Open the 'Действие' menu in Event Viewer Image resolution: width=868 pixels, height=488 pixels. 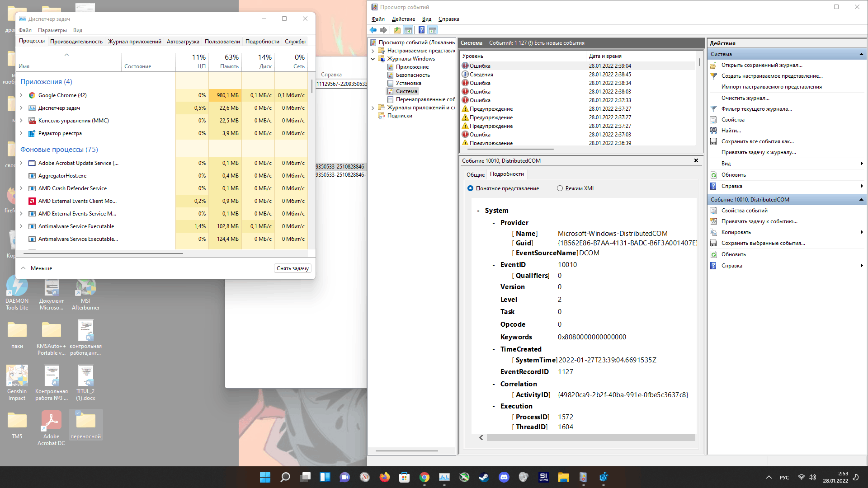[403, 19]
